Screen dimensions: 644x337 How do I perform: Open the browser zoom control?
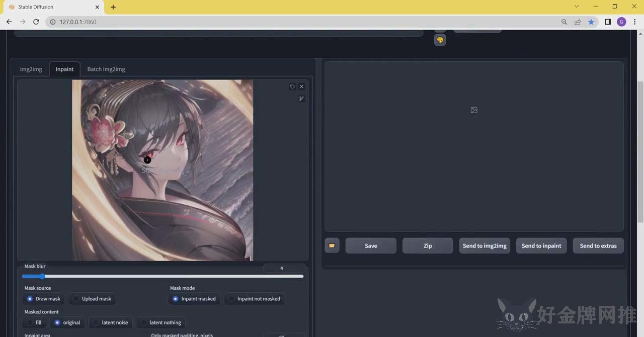565,22
